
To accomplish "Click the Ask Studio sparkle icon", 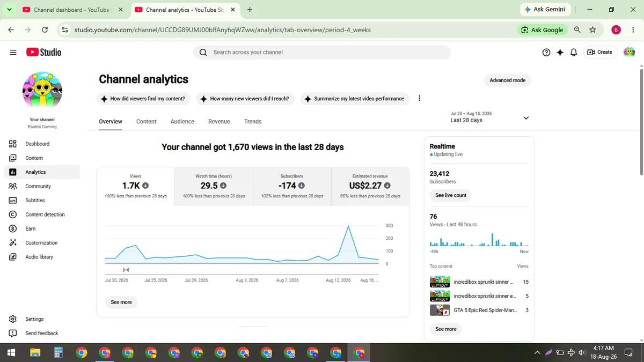I will click(560, 52).
